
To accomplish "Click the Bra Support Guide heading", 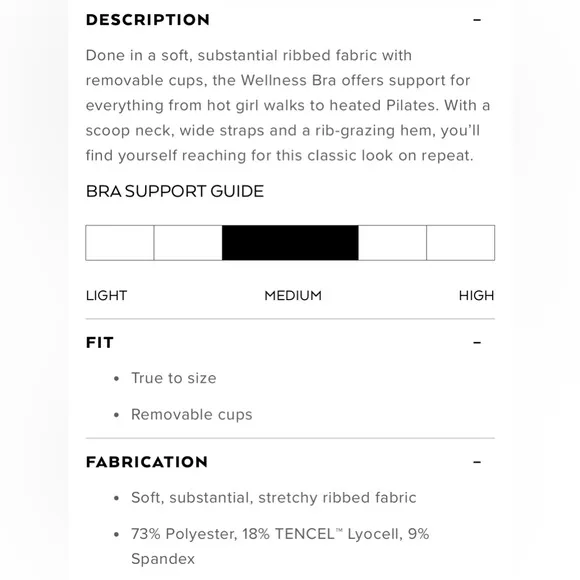I will click(x=175, y=192).
